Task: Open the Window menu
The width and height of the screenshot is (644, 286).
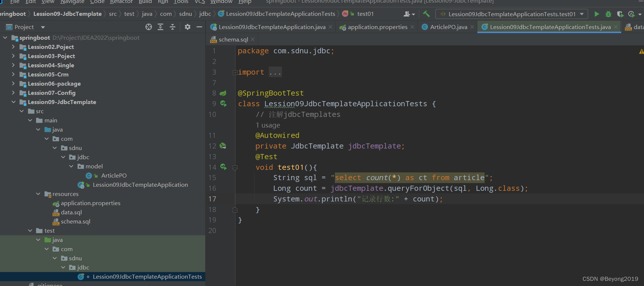Action: tap(221, 2)
